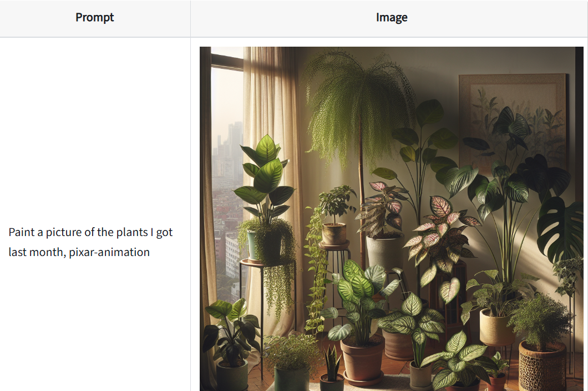Click the window showing city skyline
This screenshot has width=588, height=391.
pyautogui.click(x=227, y=177)
